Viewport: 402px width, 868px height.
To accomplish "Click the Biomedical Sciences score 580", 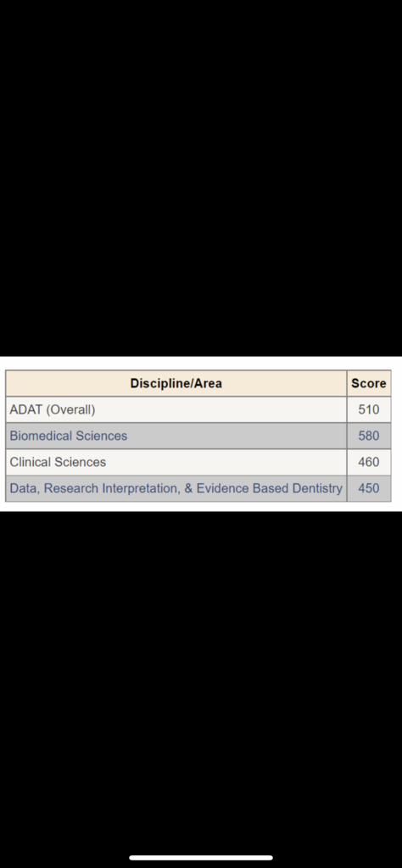I will click(369, 436).
